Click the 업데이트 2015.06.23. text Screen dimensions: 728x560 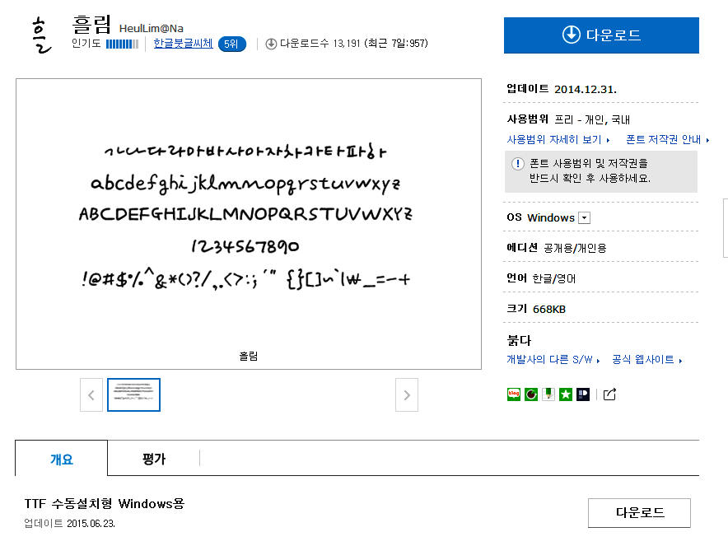[70, 523]
